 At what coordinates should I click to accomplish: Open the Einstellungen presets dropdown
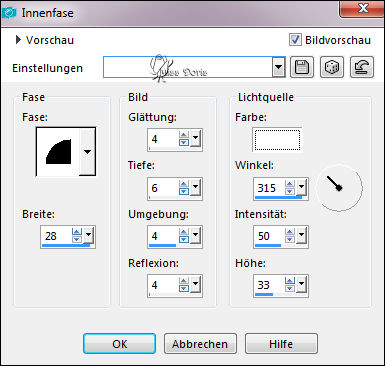(278, 67)
